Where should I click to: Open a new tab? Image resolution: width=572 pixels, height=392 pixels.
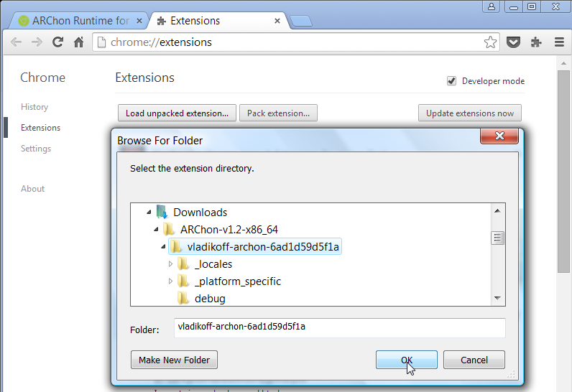[x=301, y=21]
